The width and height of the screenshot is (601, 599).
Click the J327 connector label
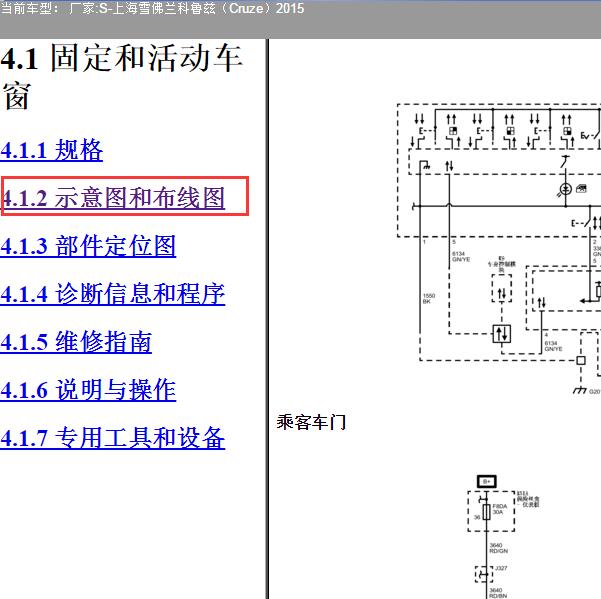(501, 568)
